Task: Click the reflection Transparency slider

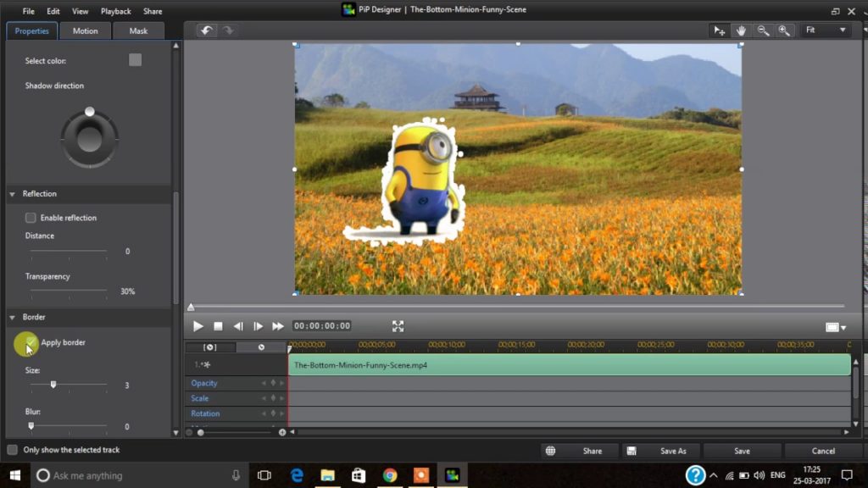Action: pyautogui.click(x=69, y=291)
